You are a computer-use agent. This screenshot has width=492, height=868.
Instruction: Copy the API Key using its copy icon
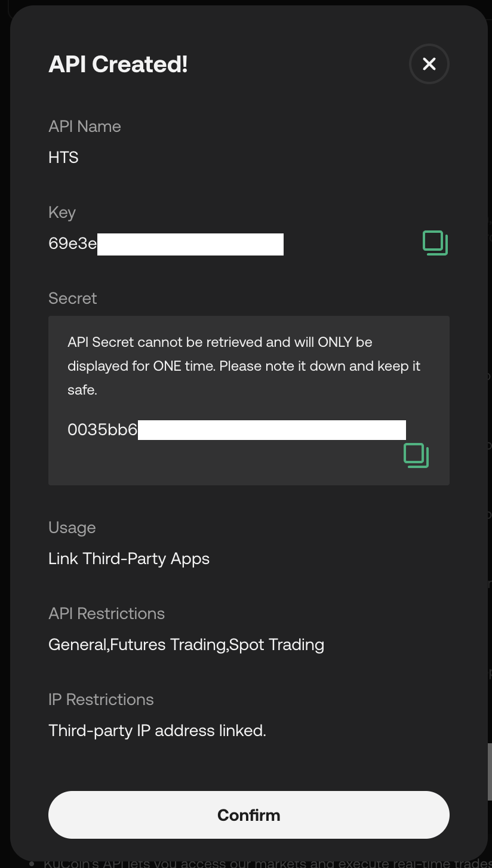(x=435, y=243)
